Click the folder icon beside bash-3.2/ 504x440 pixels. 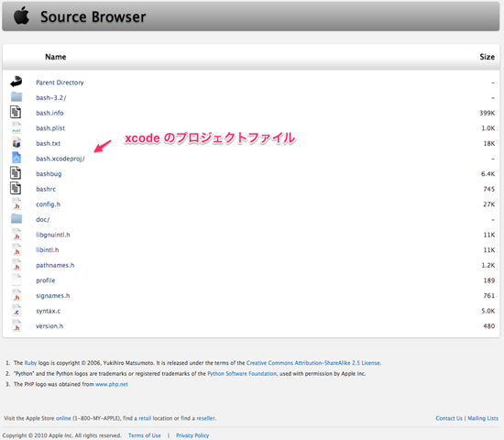[16, 97]
